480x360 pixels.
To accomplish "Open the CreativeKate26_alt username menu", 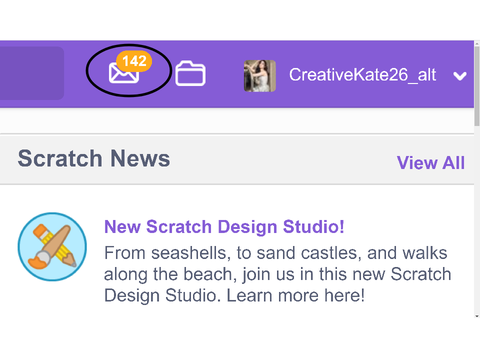I will click(x=362, y=75).
